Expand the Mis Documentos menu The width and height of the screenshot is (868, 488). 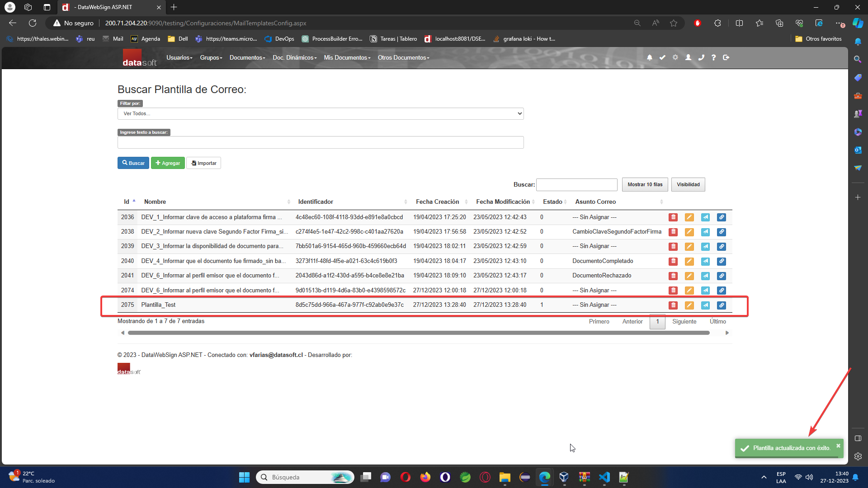[347, 57]
